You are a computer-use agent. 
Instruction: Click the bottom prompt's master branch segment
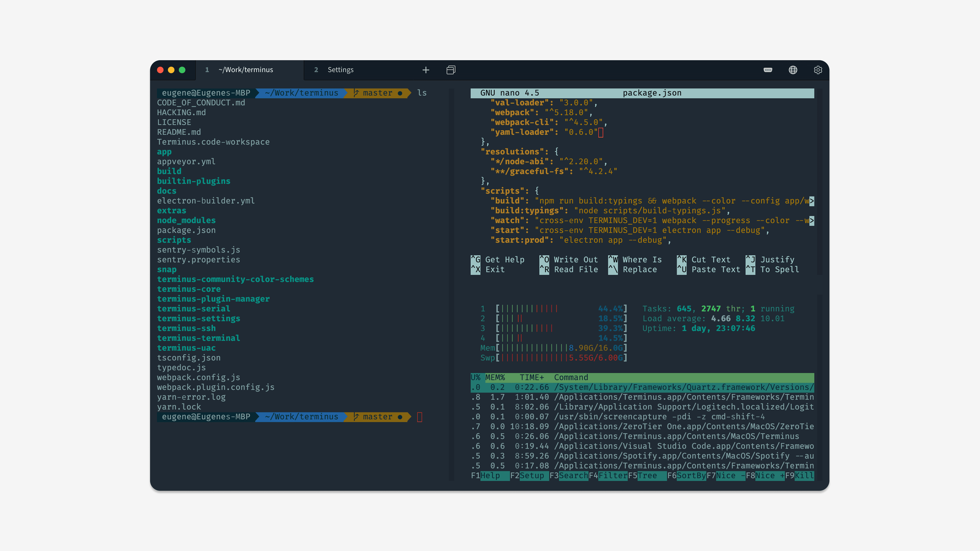click(377, 417)
